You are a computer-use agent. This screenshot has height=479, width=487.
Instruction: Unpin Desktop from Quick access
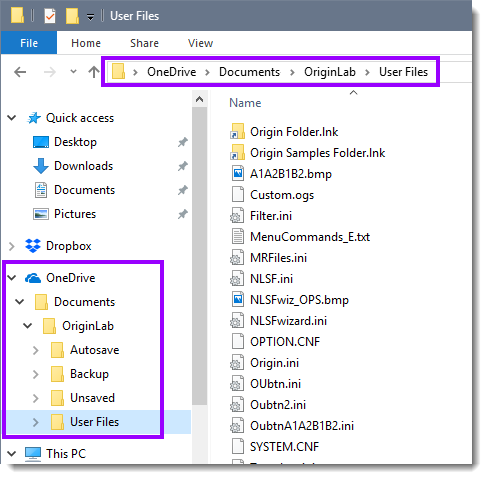pyautogui.click(x=182, y=142)
